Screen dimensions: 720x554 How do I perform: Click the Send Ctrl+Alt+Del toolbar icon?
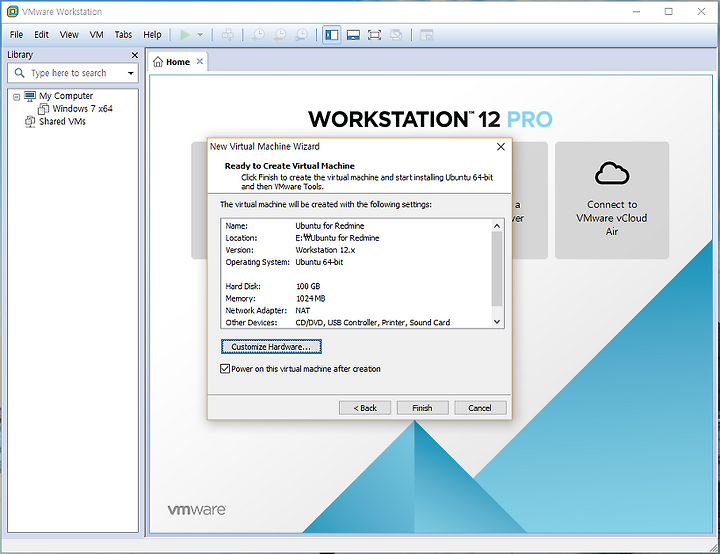click(228, 35)
